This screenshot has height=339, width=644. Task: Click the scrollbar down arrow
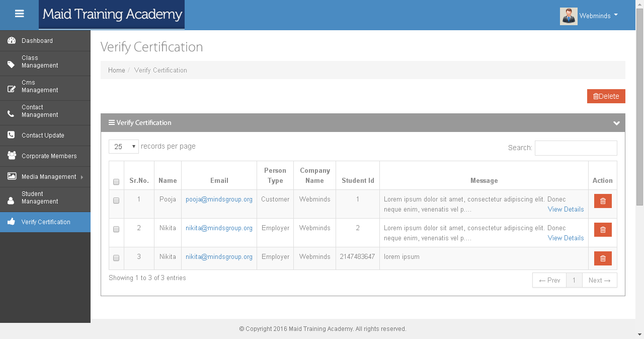639,334
